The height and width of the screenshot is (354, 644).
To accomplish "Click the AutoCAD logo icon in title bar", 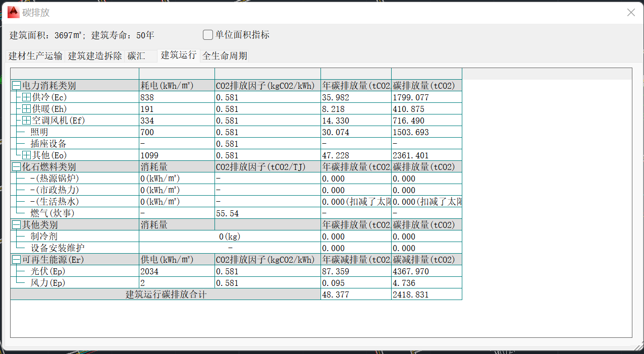I will (13, 12).
